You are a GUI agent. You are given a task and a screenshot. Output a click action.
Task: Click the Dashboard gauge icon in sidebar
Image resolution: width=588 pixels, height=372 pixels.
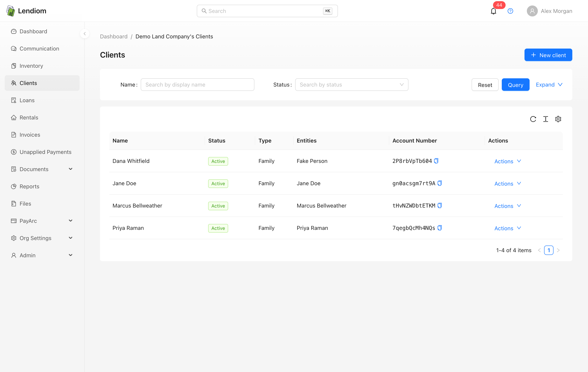tap(14, 32)
